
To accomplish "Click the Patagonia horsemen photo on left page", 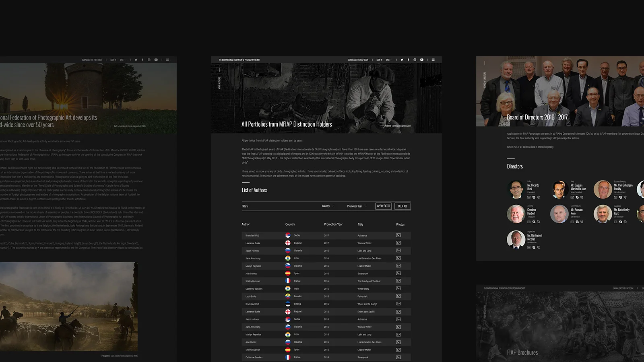I will [68, 306].
